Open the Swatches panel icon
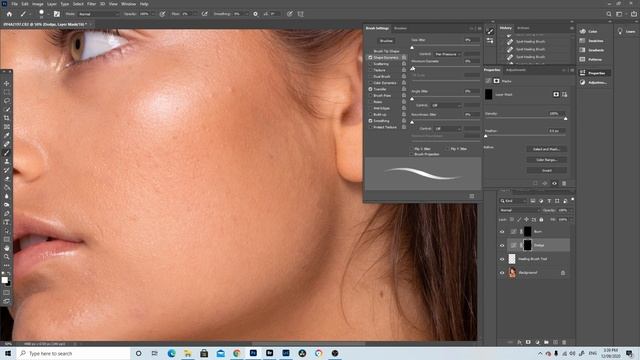The height and width of the screenshot is (360, 640). [582, 41]
